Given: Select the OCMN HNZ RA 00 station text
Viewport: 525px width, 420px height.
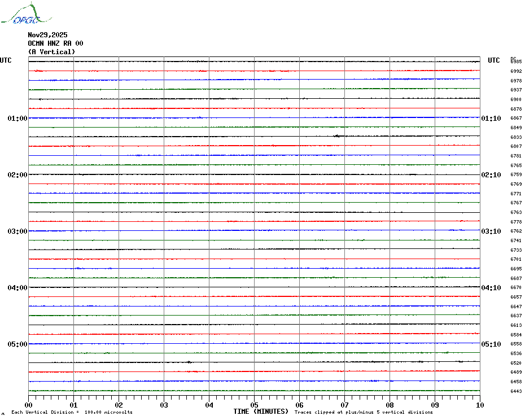Looking at the screenshot, I should click(55, 43).
